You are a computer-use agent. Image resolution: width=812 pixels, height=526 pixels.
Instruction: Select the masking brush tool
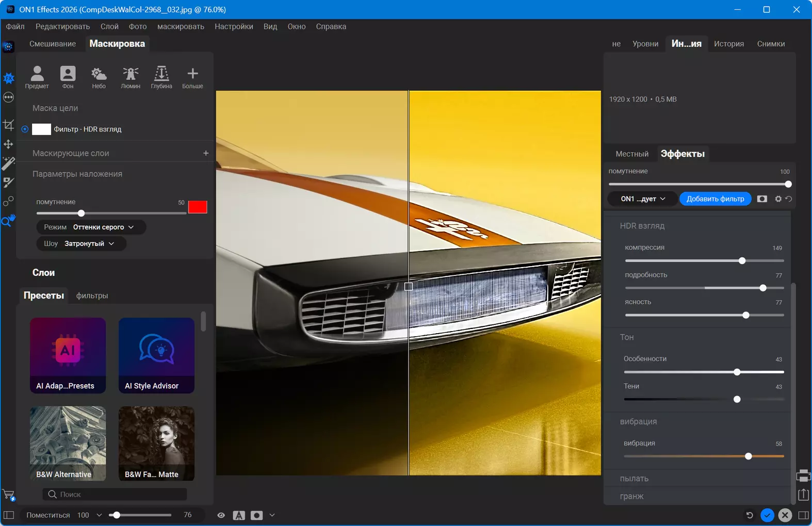point(8,182)
